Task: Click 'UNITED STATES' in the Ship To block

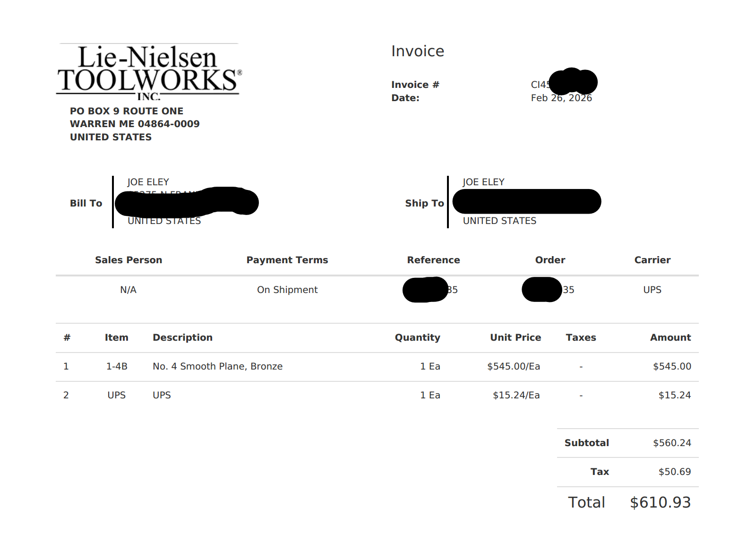Action: [x=499, y=221]
